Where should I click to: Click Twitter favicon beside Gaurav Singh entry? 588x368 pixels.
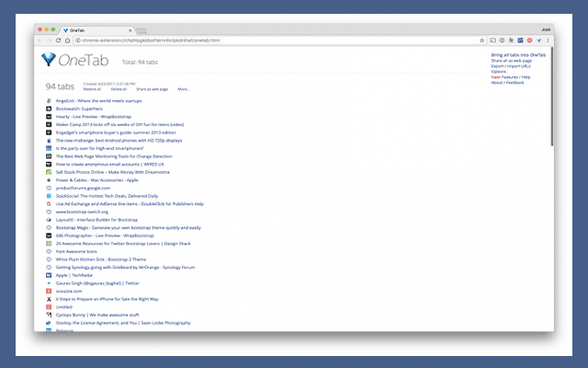pyautogui.click(x=49, y=283)
